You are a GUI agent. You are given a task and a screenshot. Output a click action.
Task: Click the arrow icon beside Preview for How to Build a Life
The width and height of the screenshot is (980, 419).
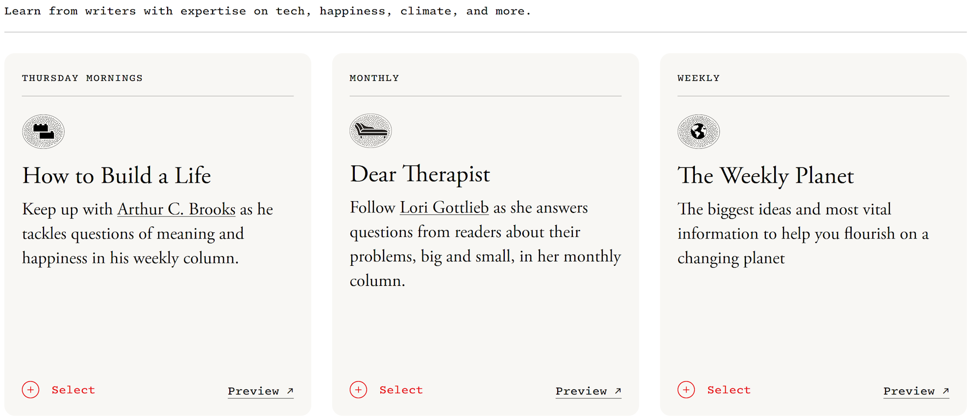290,391
